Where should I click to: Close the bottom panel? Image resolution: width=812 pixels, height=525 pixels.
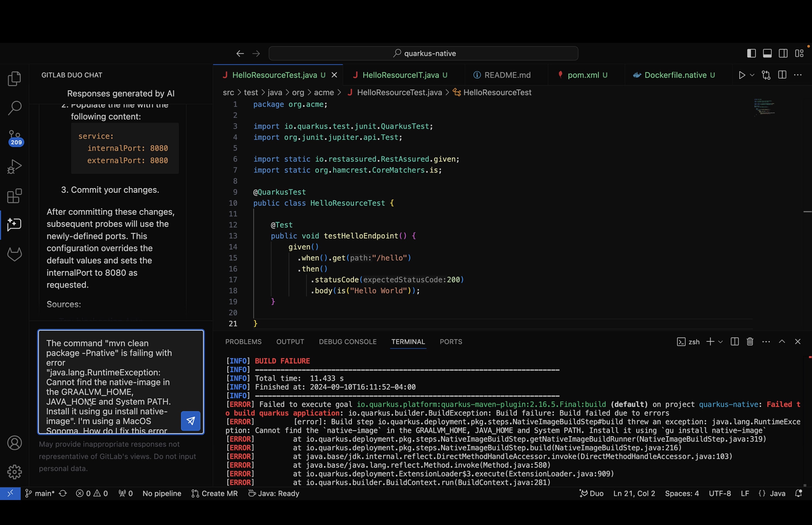tap(798, 341)
